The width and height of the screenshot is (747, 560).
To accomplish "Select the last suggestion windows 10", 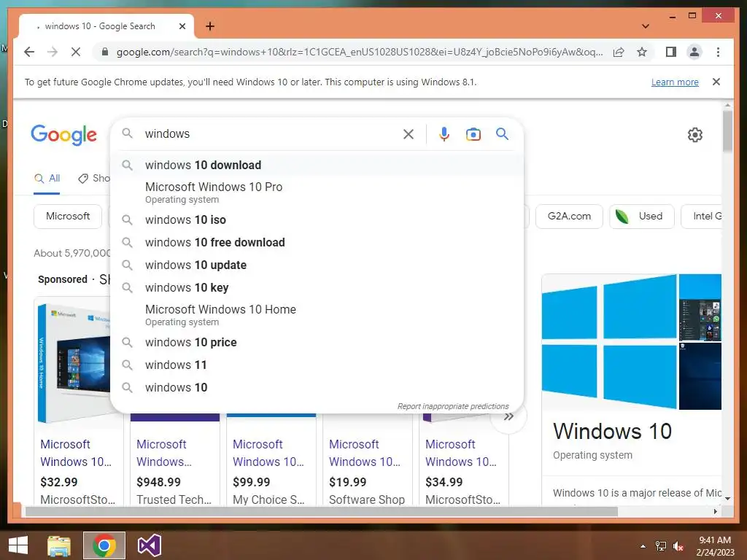I will click(x=317, y=388).
